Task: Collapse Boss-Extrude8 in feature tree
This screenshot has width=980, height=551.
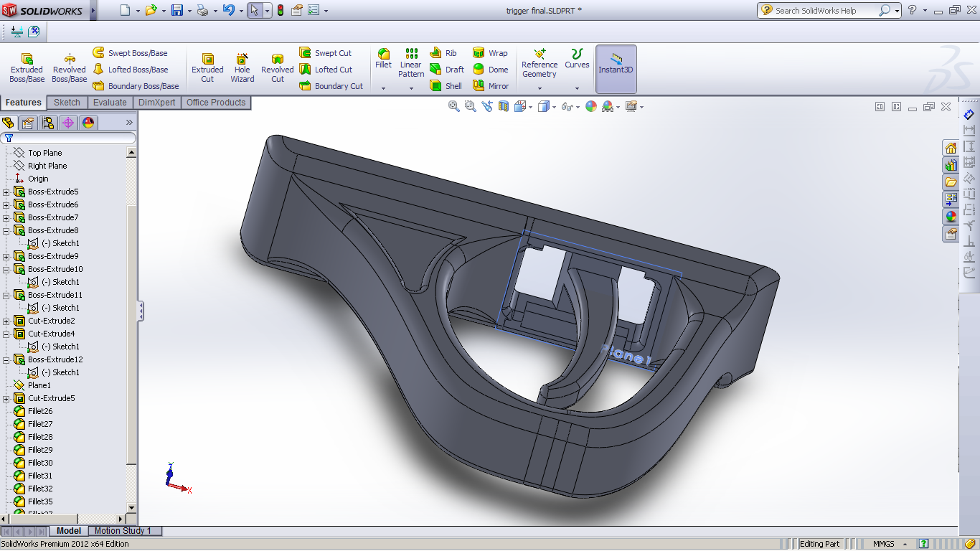Action: pos(6,230)
